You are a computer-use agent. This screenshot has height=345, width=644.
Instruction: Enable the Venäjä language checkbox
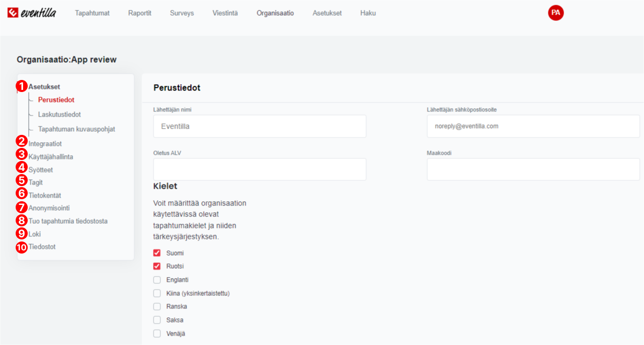point(157,333)
